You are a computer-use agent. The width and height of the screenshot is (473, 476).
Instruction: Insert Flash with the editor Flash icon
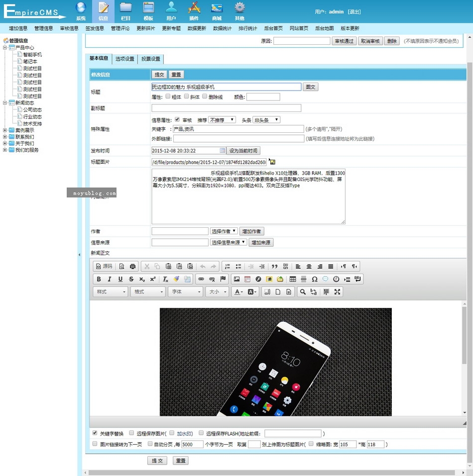pyautogui.click(x=258, y=279)
